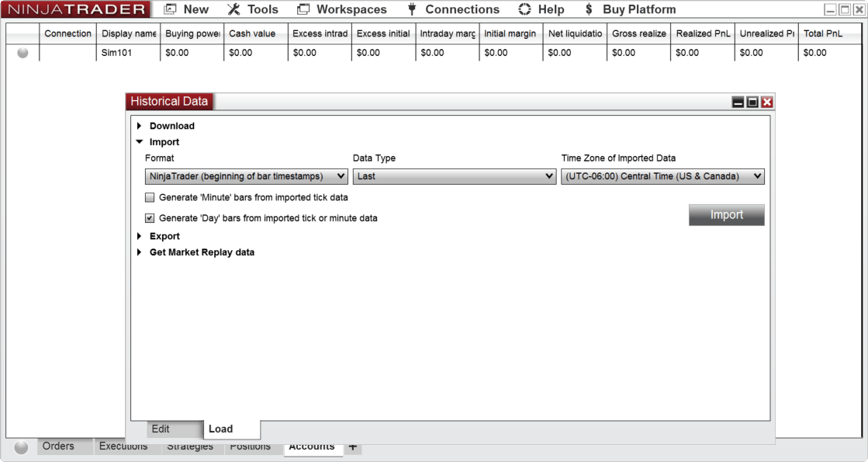Screen dimensions: 868x462
Task: Click the Help lifebuoy icon
Action: click(524, 9)
